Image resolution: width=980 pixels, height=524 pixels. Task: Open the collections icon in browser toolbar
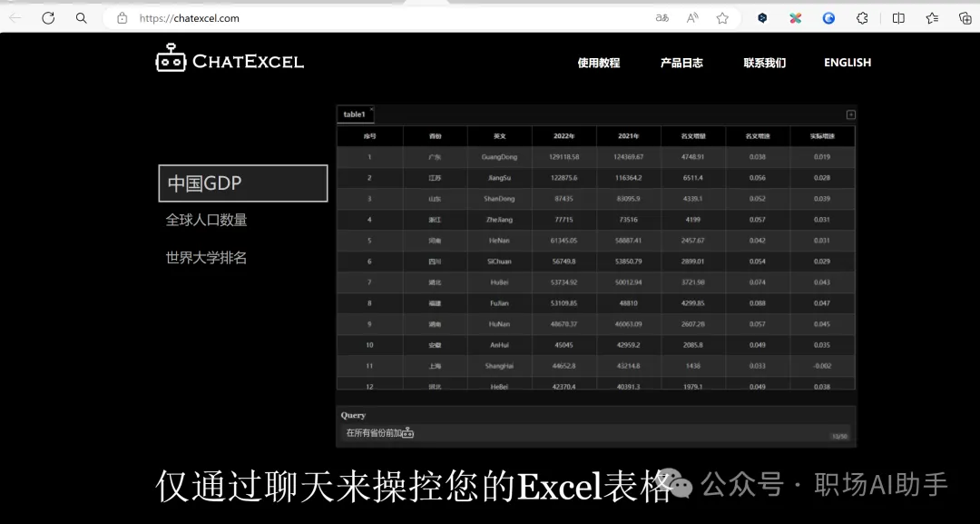pyautogui.click(x=965, y=18)
